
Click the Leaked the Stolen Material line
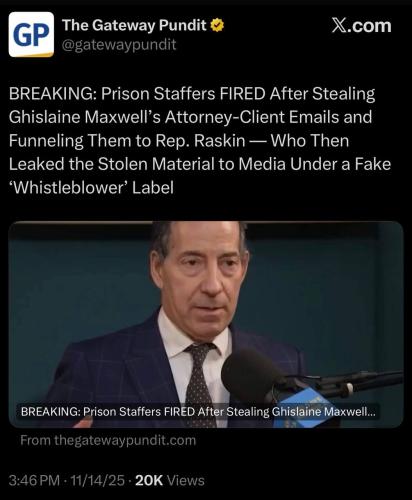pos(200,164)
